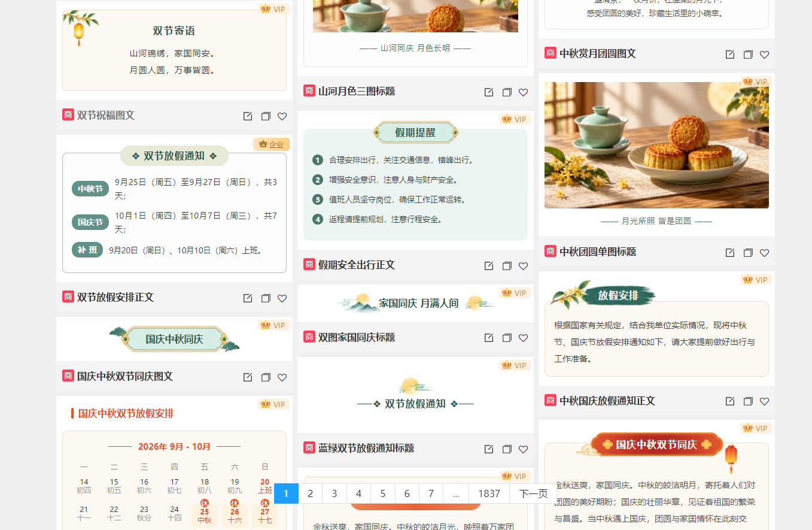Select page 1 in the pagination bar
The height and width of the screenshot is (530, 812).
coord(286,493)
